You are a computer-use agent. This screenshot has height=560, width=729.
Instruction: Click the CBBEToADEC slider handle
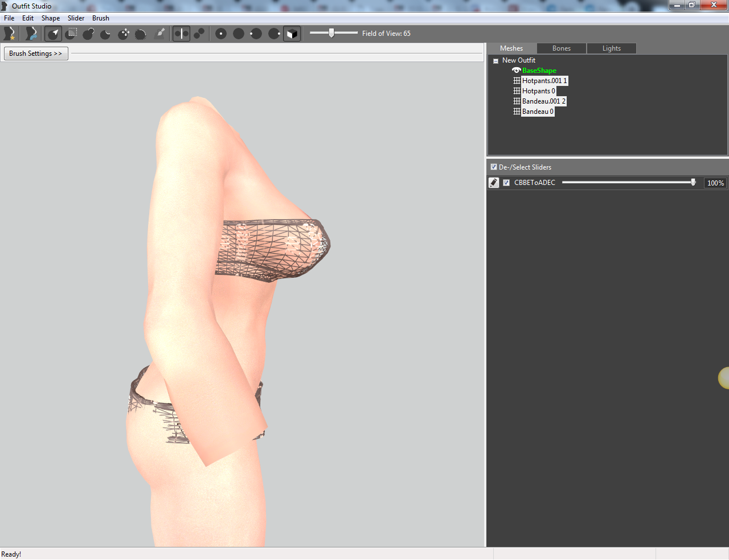693,182
